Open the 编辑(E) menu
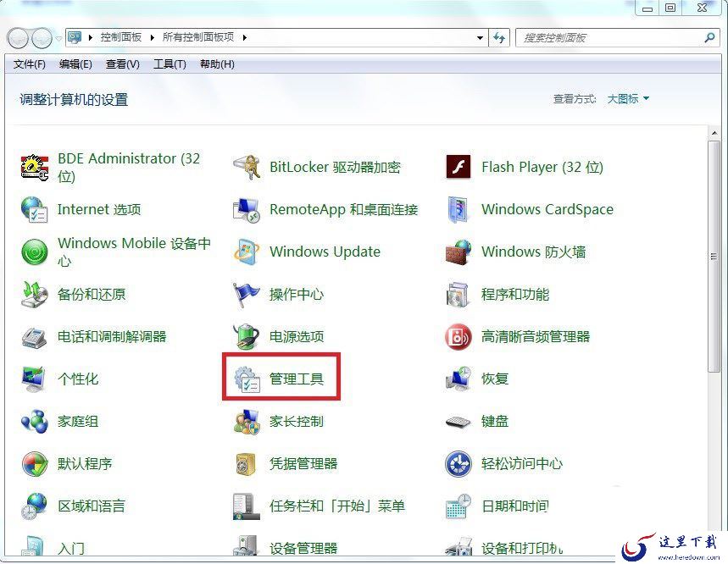Image resolution: width=728 pixels, height=564 pixels. [x=75, y=64]
